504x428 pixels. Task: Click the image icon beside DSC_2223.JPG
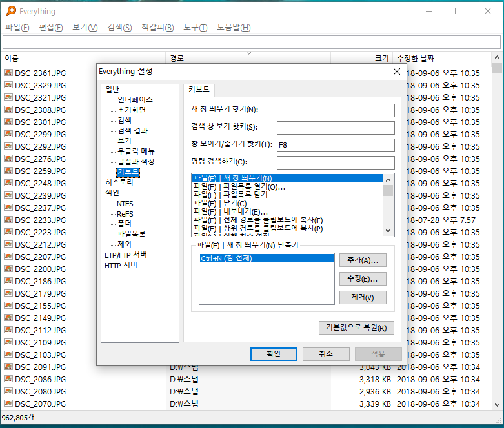click(8, 232)
